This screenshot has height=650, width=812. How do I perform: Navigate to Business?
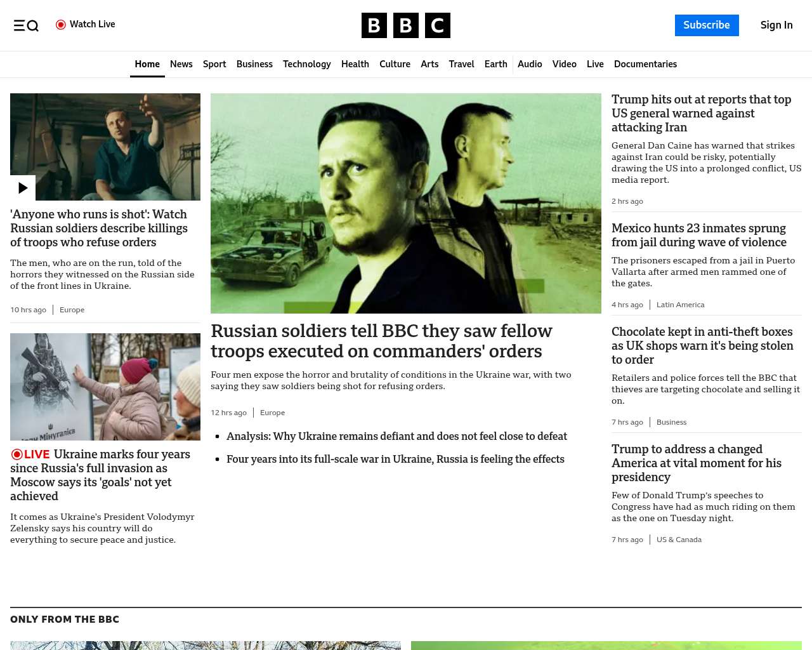point(254,64)
